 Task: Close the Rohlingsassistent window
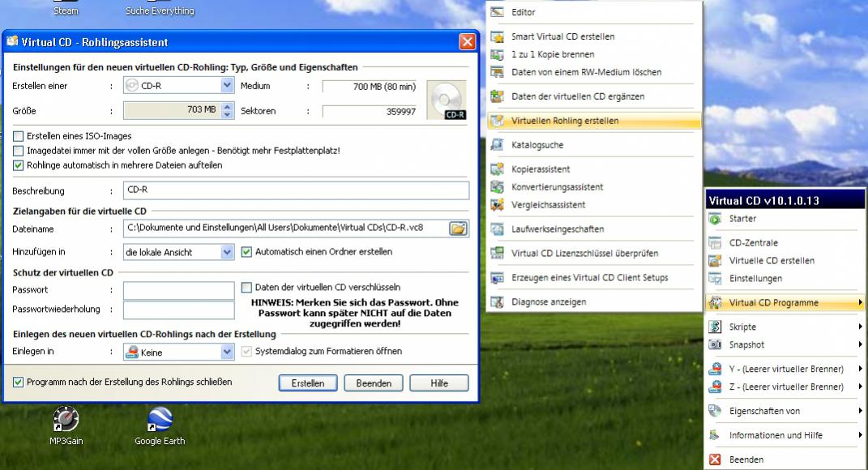(467, 42)
